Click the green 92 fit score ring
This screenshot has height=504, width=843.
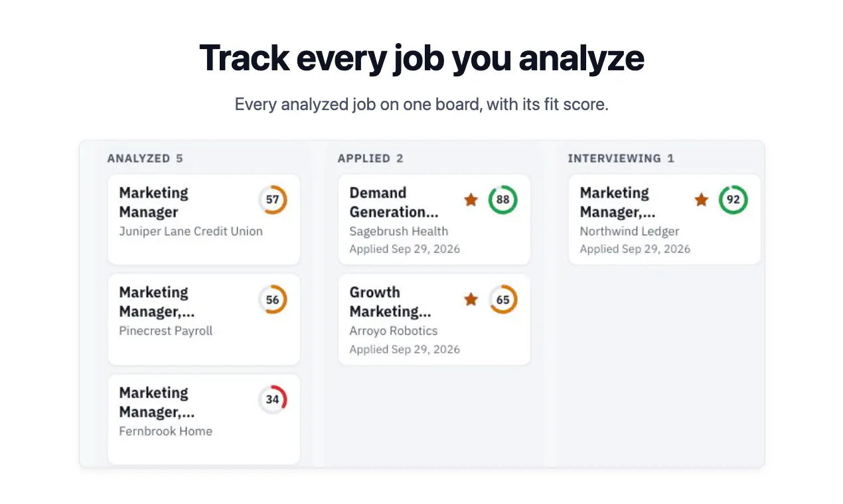733,200
